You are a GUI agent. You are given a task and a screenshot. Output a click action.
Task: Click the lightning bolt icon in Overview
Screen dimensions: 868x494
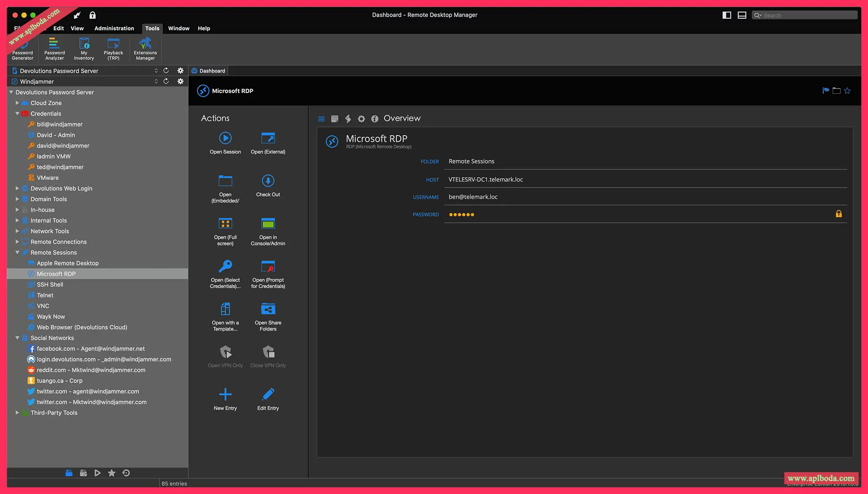coord(348,119)
